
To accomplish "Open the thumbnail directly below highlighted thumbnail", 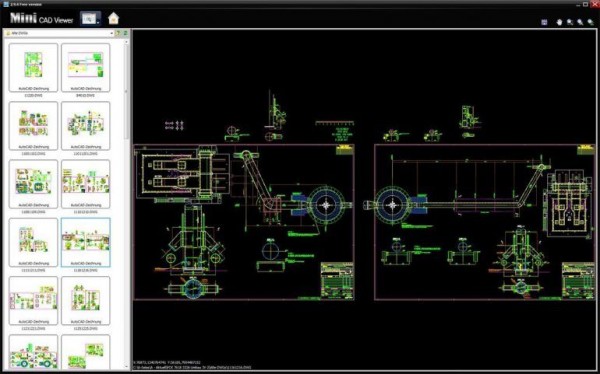I will [x=86, y=301].
